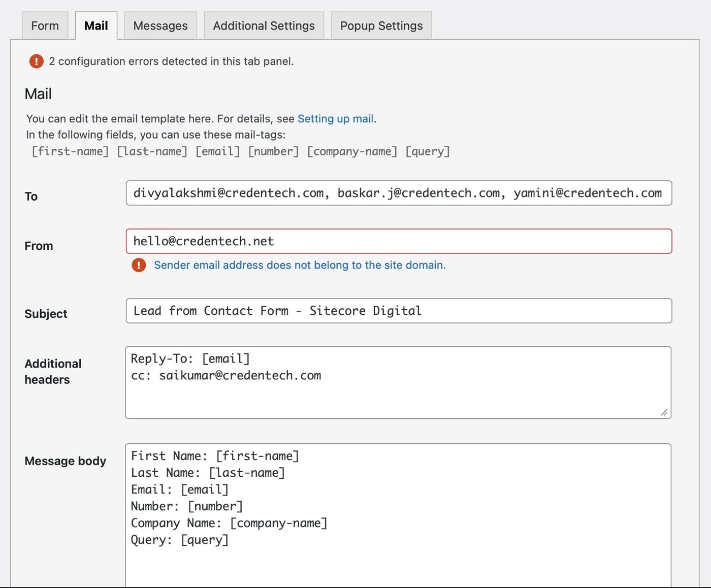This screenshot has height=588, width=711.
Task: Click the First Name: [first-name] line
Action: coord(215,456)
